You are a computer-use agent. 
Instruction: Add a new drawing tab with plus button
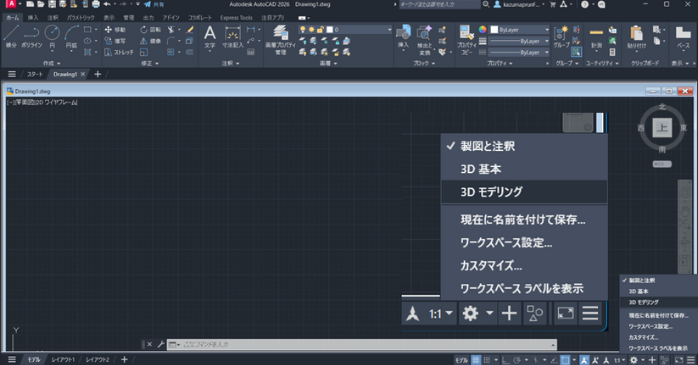(97, 74)
